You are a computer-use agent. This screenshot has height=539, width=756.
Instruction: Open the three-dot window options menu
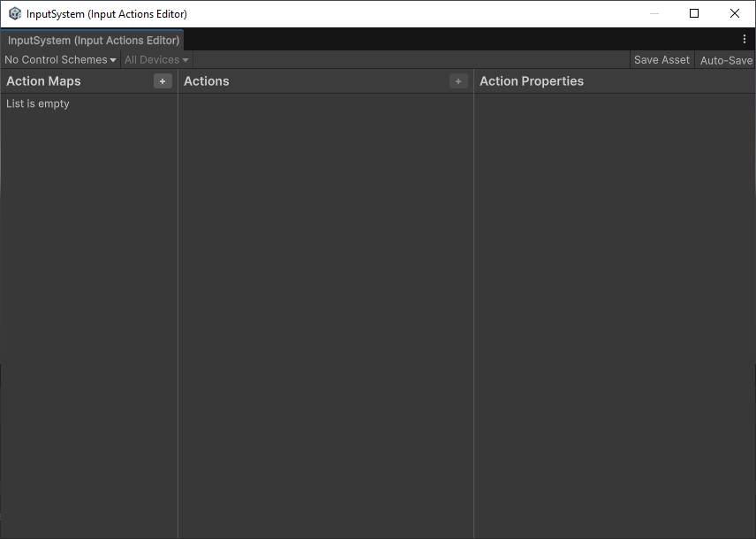[745, 40]
